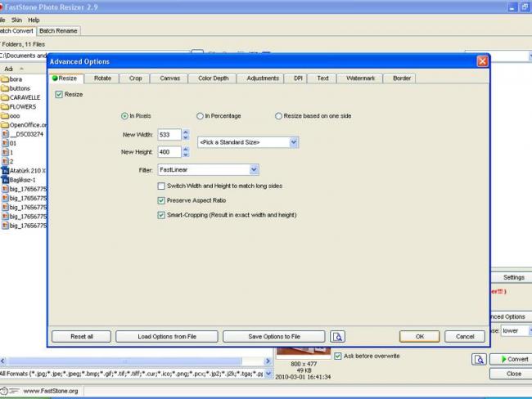
Task: Click the horizontal scrollbar in file list
Action: tap(125, 361)
